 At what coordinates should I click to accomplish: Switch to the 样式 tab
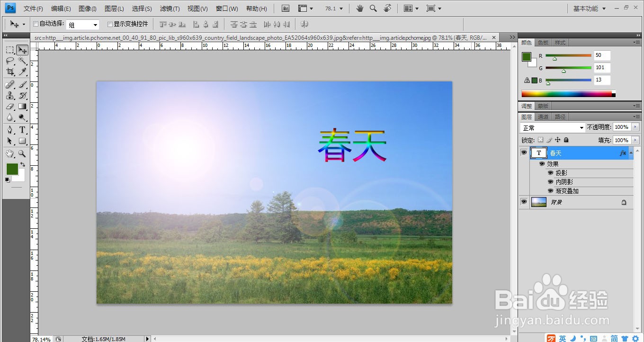coord(560,43)
